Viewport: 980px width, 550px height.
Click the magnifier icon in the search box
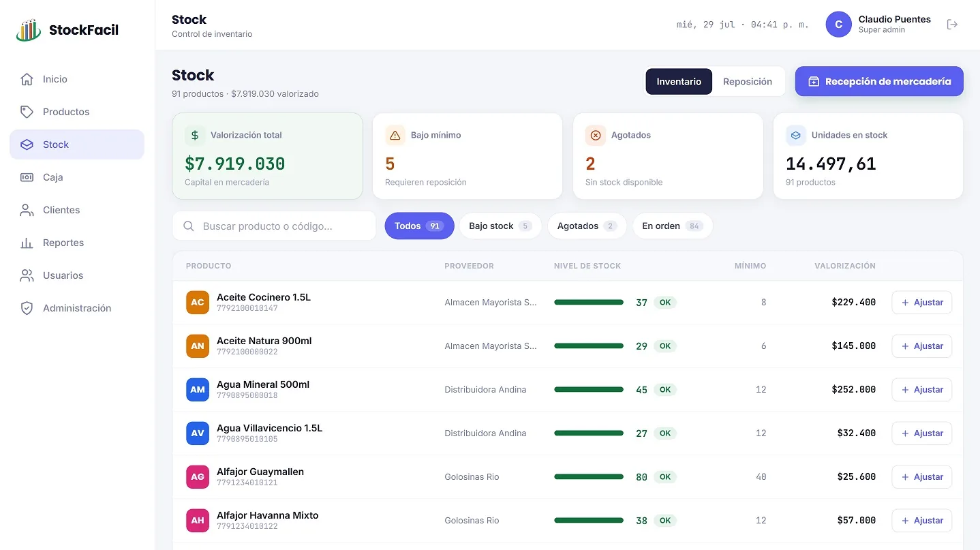coord(189,226)
